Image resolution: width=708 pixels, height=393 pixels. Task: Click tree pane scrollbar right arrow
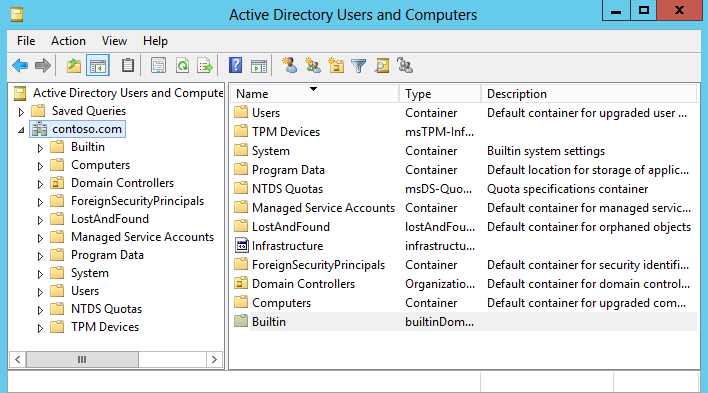[x=214, y=360]
